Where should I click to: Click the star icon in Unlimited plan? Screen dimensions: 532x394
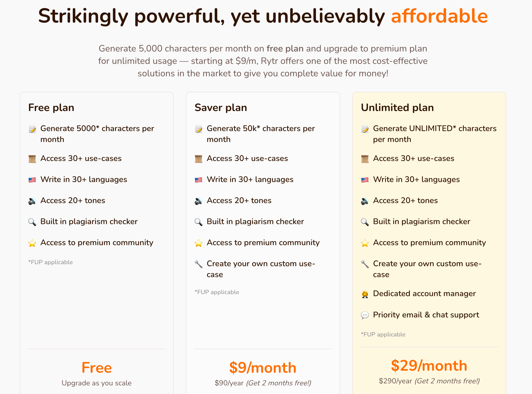365,243
